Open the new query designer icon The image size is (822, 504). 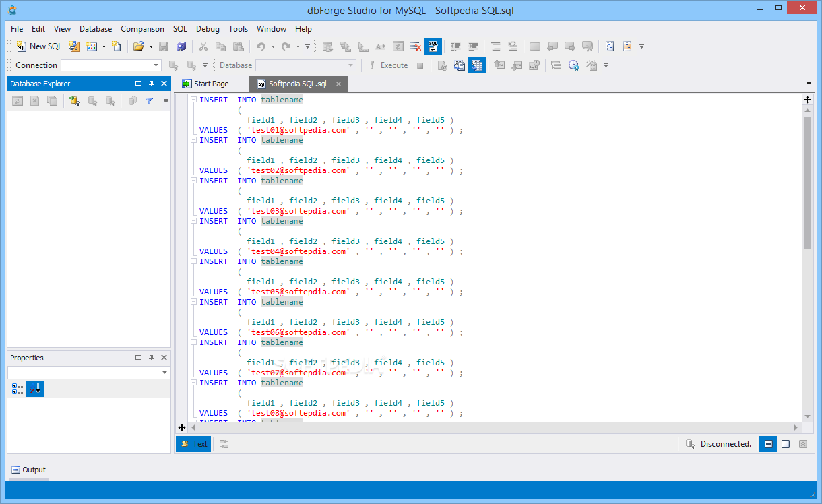tap(74, 46)
